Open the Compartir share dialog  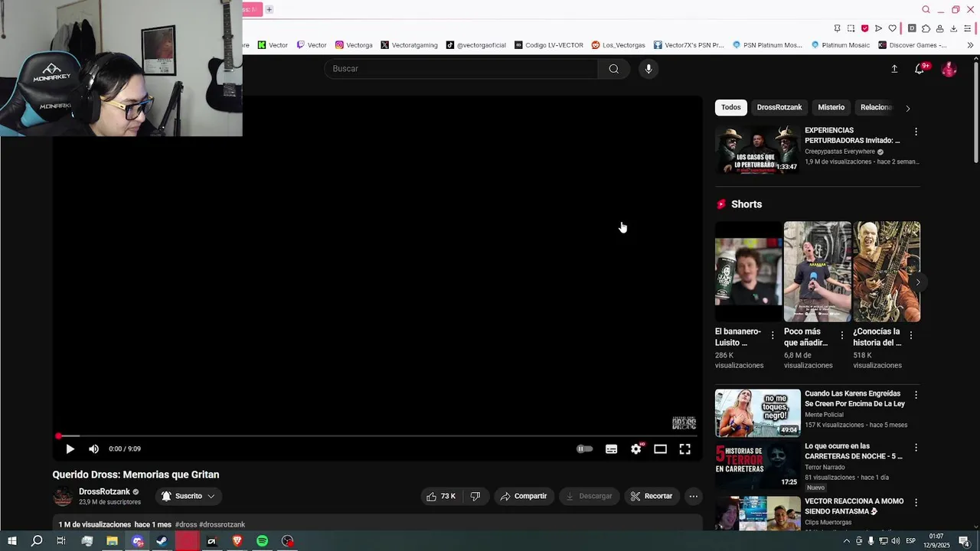524,496
